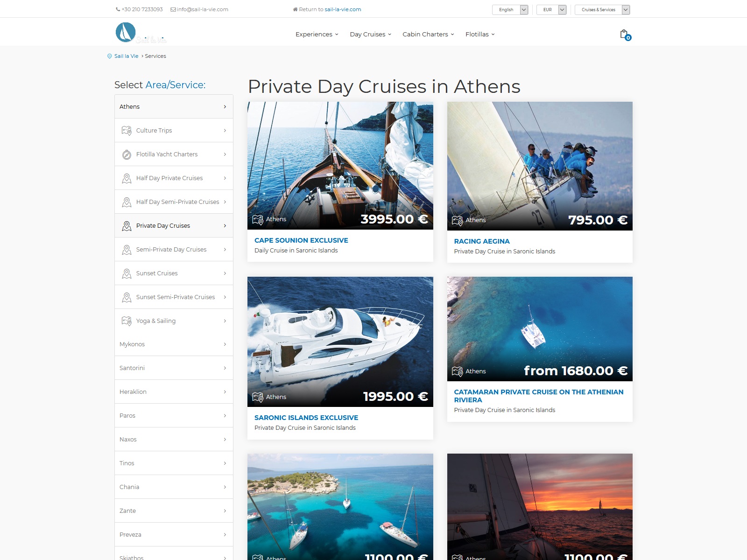
Task: Expand the Mykonos area in sidebar
Action: (x=174, y=344)
